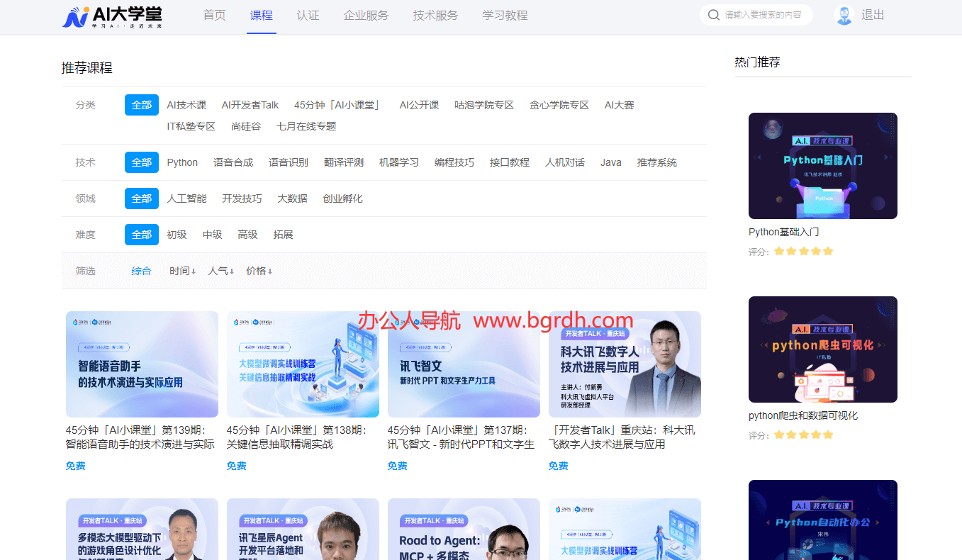Viewport: 962px width, 560px height.
Task: Filter technology by 推荐系统
Action: [657, 162]
